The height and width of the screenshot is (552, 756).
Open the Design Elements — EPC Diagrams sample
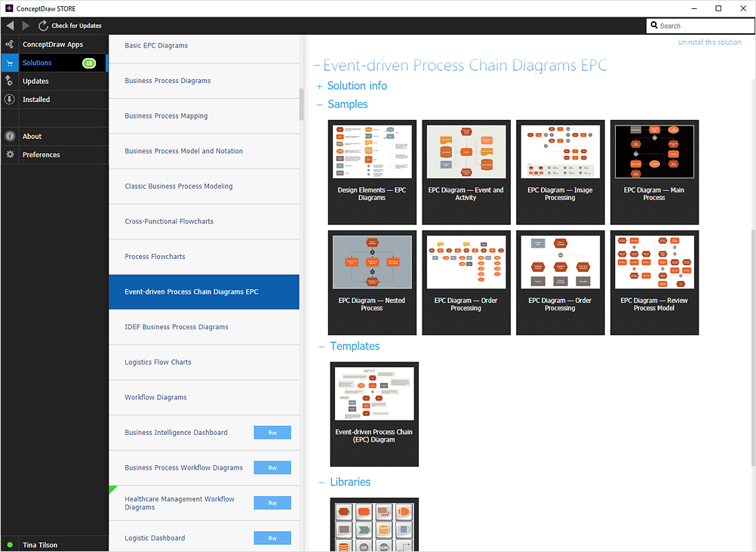tap(372, 172)
